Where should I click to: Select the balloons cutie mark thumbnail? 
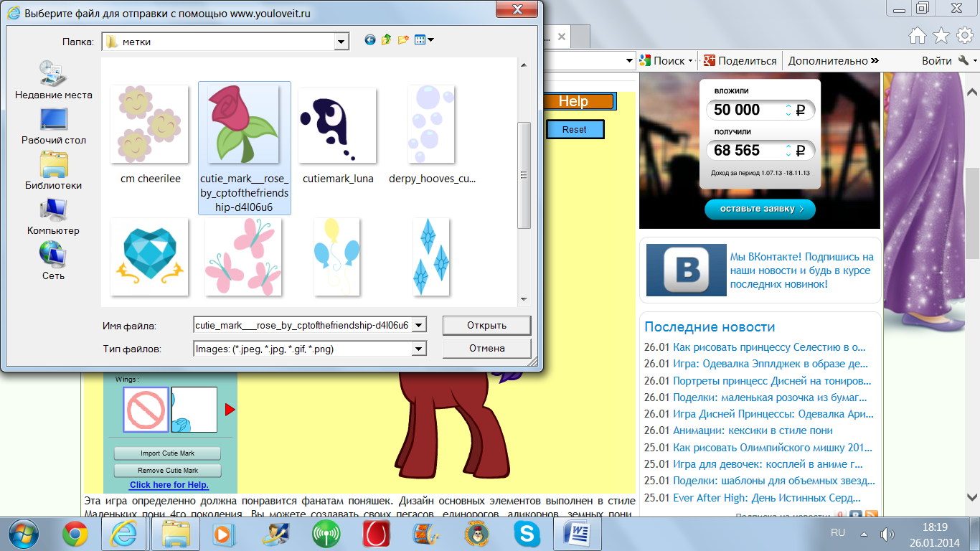pyautogui.click(x=337, y=257)
